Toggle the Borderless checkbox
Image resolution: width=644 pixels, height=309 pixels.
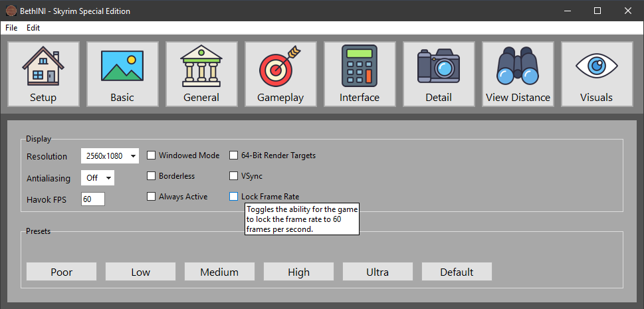click(151, 176)
